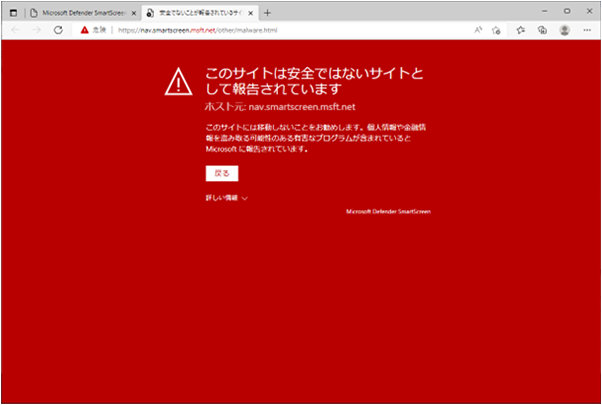This screenshot has width=602, height=405.
Task: Open the collections icon
Action: tap(542, 30)
